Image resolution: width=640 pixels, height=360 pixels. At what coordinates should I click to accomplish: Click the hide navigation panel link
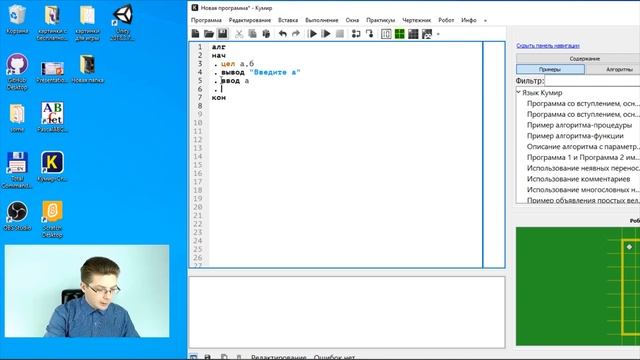point(548,46)
